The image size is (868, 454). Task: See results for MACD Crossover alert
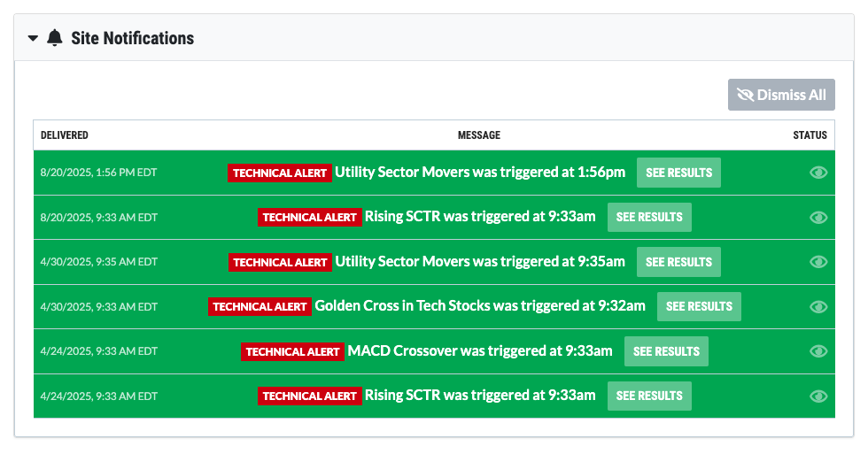coord(666,351)
